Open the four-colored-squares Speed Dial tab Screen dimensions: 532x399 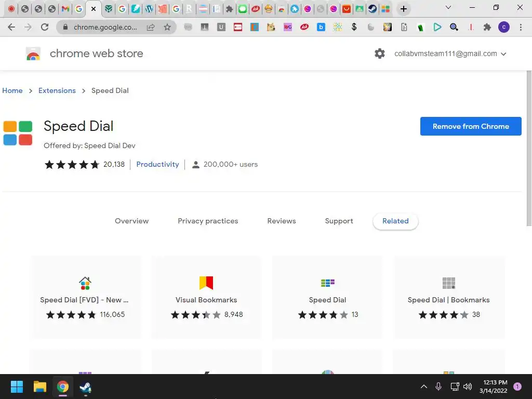386,9
